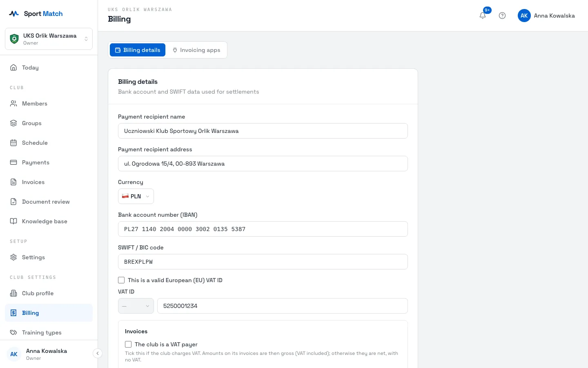
Task: Tick The club is a VAT payer checkbox
Action: [x=128, y=344]
